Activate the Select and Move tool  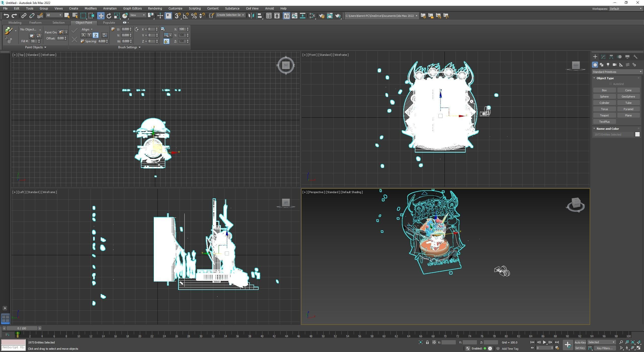point(101,16)
